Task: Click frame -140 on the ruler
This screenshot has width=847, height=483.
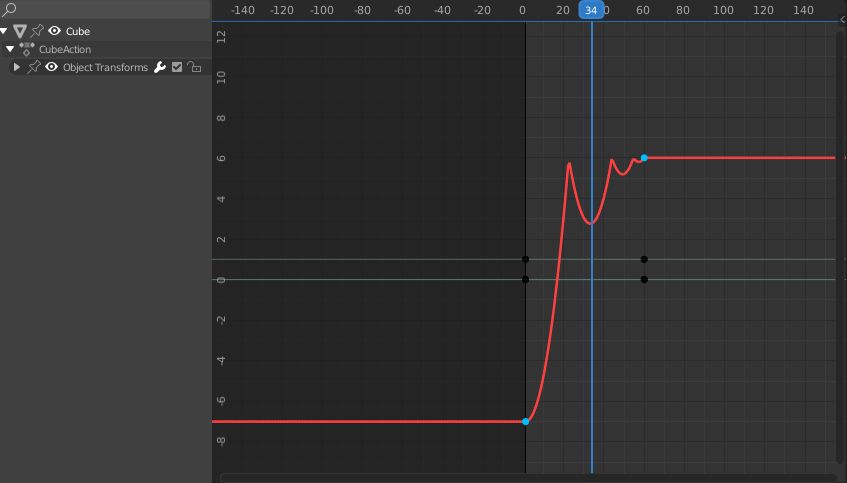Action: click(x=243, y=10)
